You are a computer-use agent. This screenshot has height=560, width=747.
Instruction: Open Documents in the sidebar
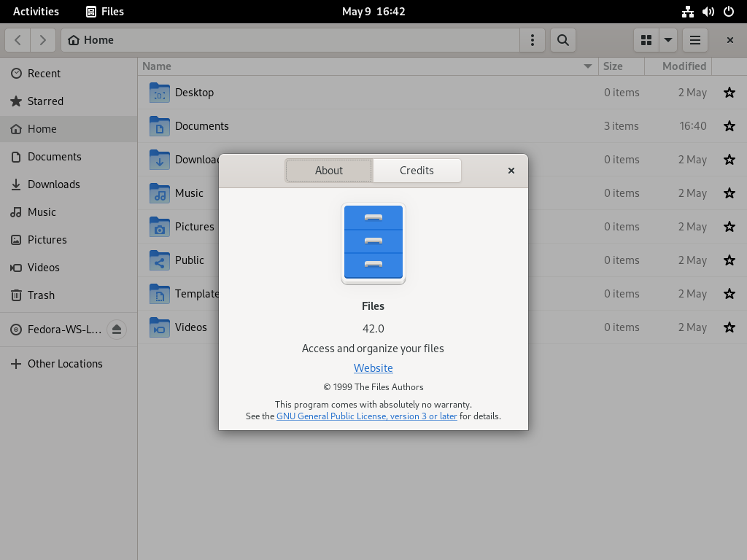[69, 157]
